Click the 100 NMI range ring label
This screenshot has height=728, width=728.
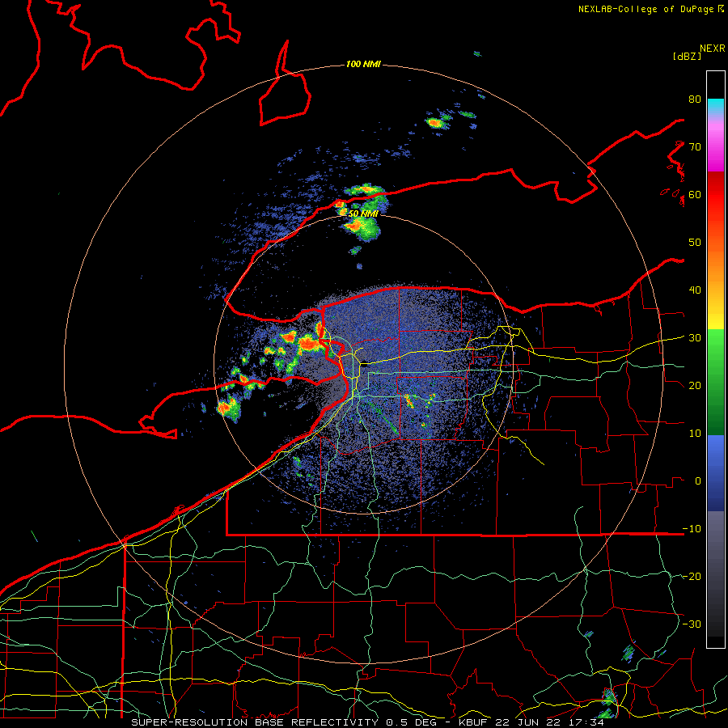click(x=363, y=64)
